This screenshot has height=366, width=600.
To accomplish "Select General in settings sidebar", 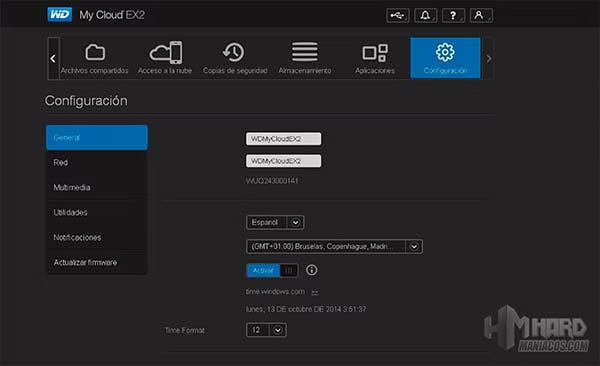I will click(x=97, y=137).
